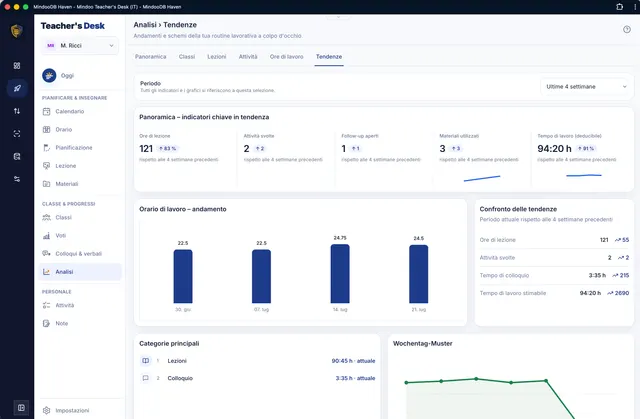The width and height of the screenshot is (640, 419).
Task: Open Colloqui & verbali in the sidebar
Action: [80, 254]
